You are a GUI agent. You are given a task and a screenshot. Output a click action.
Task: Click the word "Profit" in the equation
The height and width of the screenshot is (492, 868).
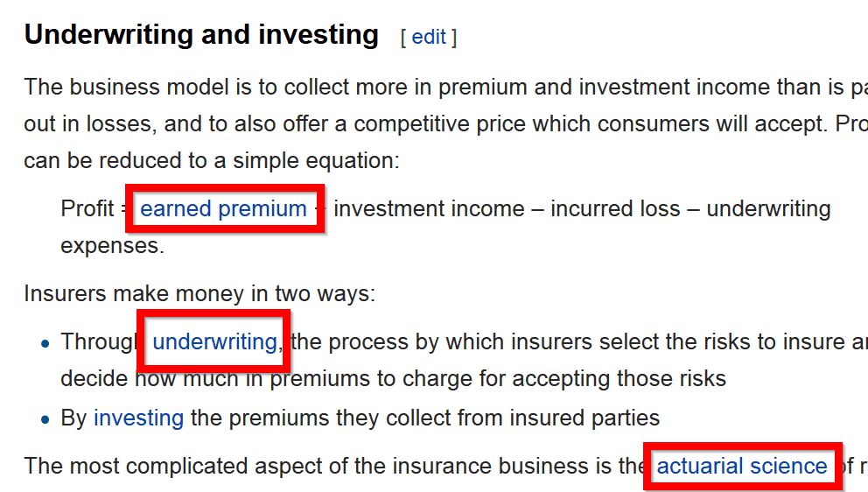click(x=87, y=209)
